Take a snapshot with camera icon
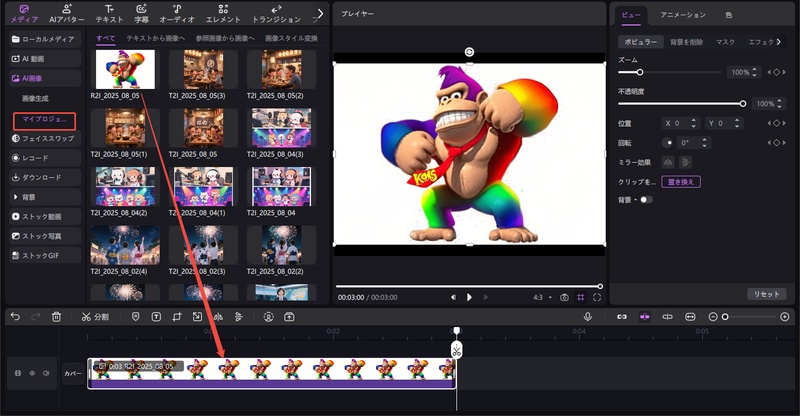The height and width of the screenshot is (416, 800). (x=564, y=297)
